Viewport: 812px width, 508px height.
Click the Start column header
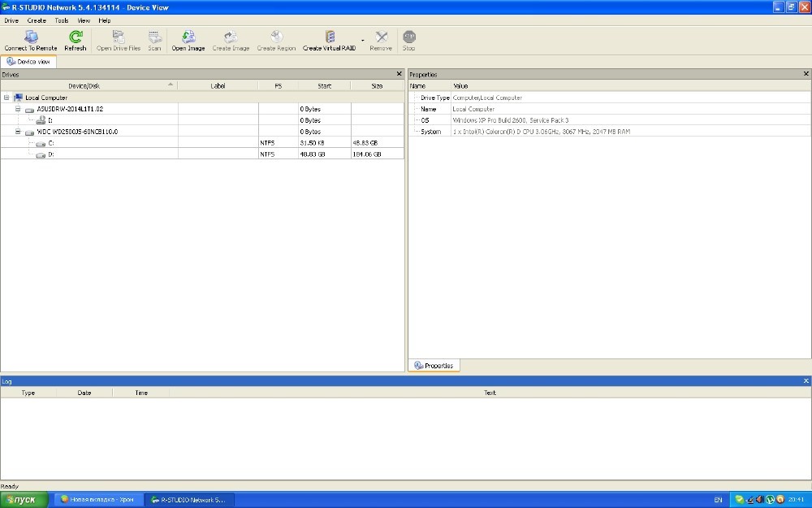325,85
